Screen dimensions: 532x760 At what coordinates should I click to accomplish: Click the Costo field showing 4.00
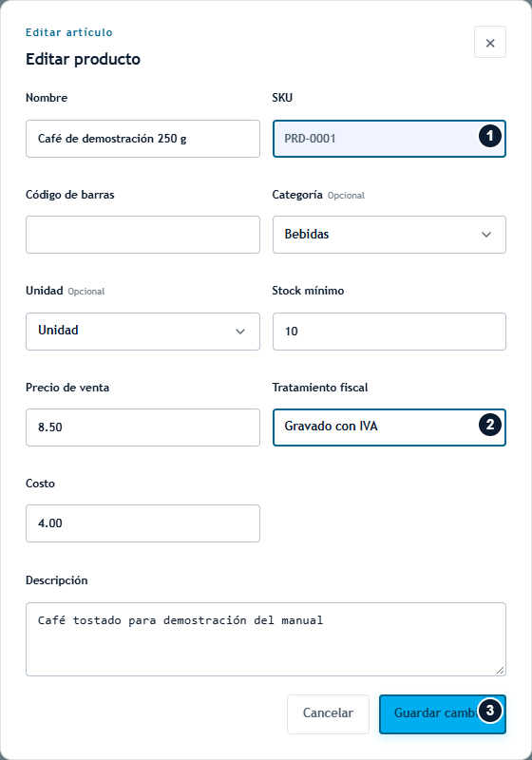(x=142, y=523)
